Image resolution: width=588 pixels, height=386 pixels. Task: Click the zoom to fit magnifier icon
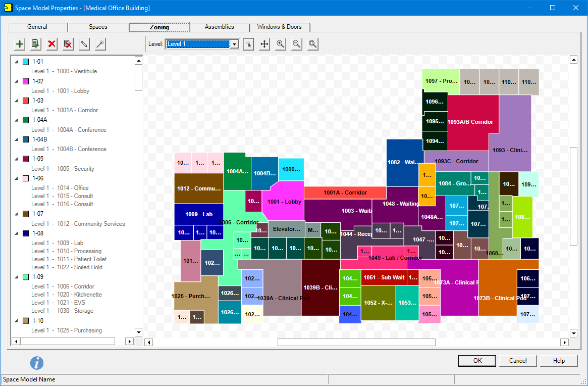click(313, 44)
